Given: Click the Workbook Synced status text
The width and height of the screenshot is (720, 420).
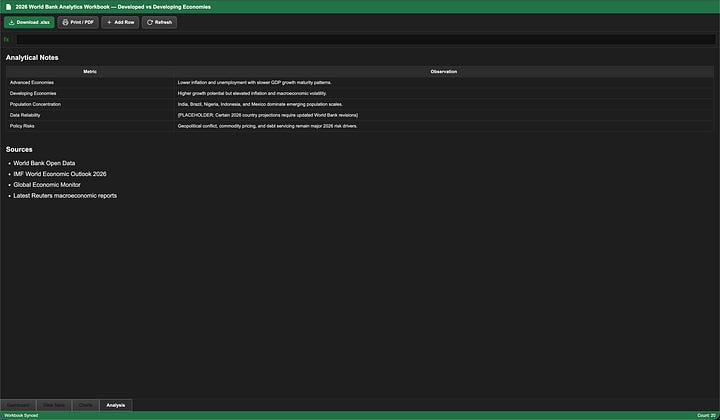Looking at the screenshot, I should coord(21,415).
